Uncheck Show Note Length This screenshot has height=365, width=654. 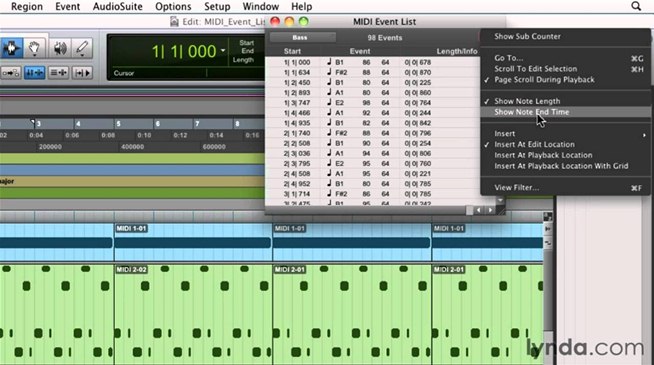pyautogui.click(x=565, y=101)
